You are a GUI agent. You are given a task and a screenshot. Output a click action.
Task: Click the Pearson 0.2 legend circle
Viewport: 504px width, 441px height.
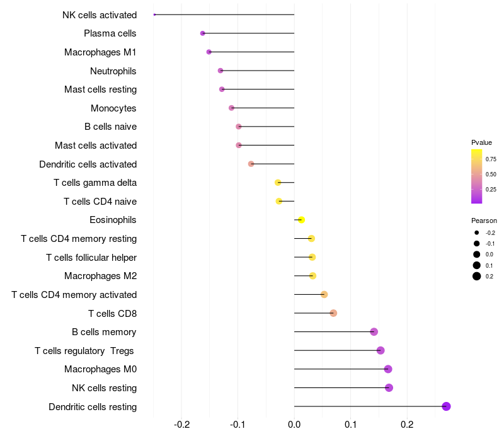(x=477, y=276)
